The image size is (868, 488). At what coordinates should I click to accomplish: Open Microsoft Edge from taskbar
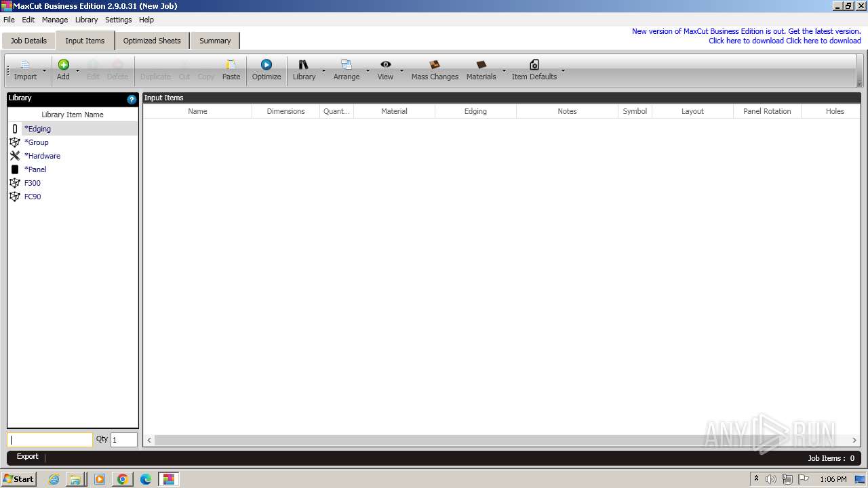[146, 479]
